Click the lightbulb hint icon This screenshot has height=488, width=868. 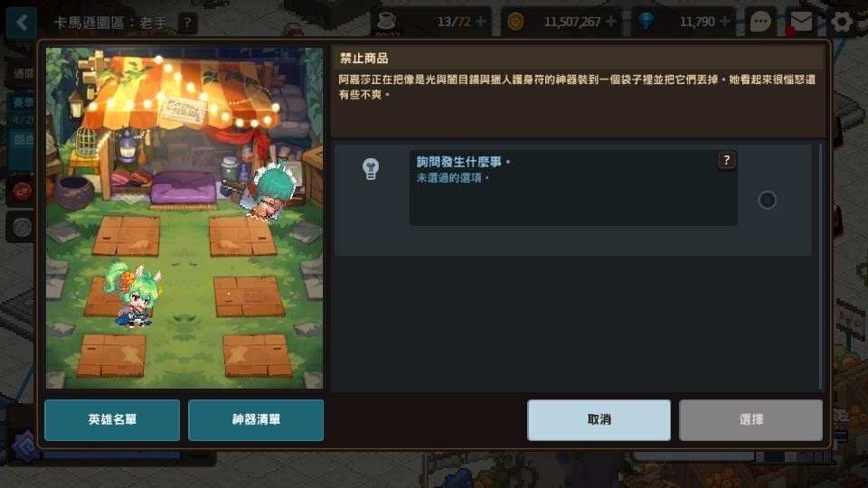(x=371, y=169)
